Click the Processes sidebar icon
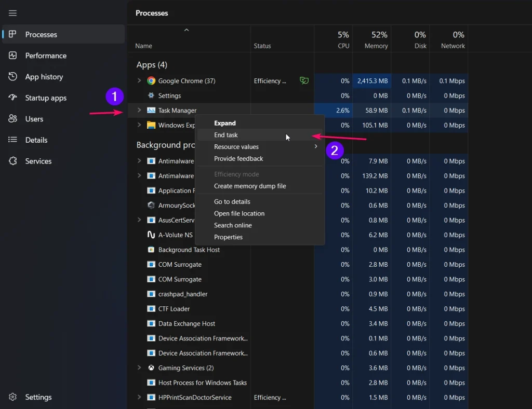 click(x=12, y=34)
